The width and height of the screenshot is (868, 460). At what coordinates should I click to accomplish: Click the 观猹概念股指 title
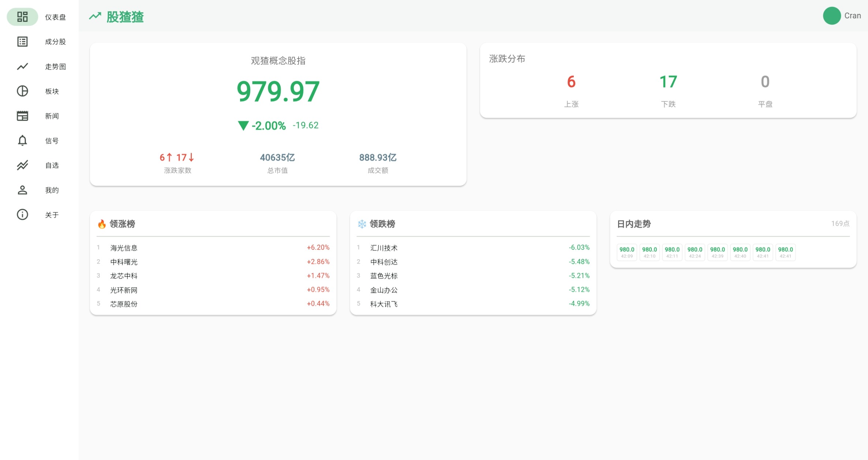tap(278, 61)
